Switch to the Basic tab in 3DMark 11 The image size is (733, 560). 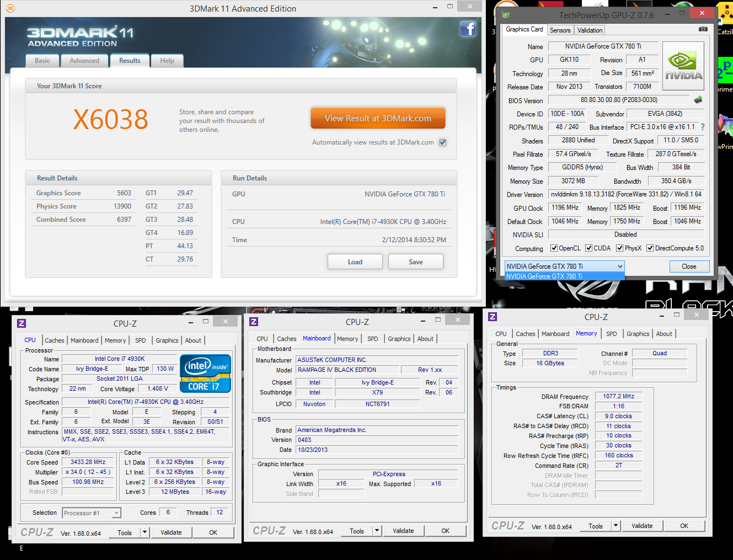coord(42,61)
